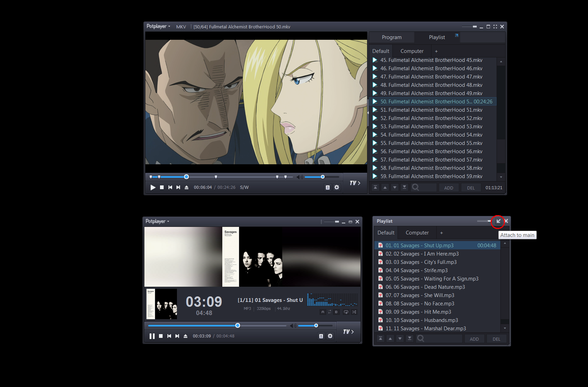Screen dimensions: 588x387
Task: Open the Potplayer menu dropdown in video window
Action: [x=158, y=26]
